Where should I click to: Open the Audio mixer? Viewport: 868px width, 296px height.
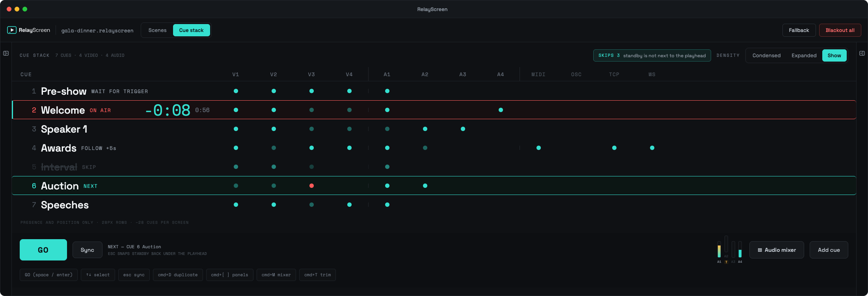coord(777,250)
